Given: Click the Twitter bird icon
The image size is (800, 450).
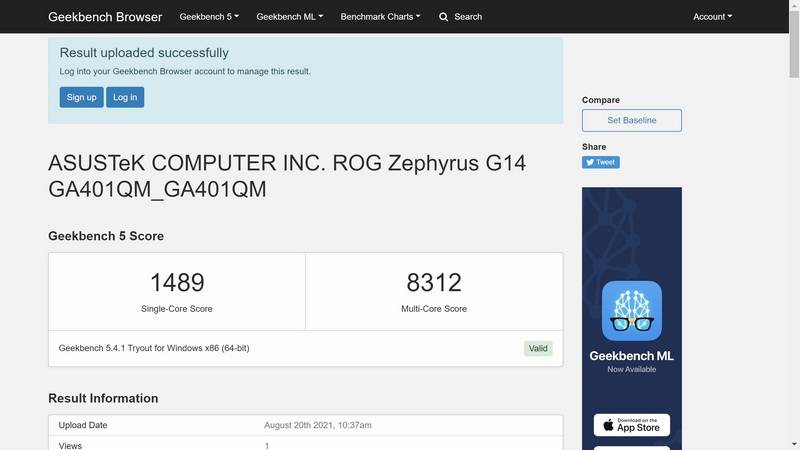Looking at the screenshot, I should coord(590,162).
